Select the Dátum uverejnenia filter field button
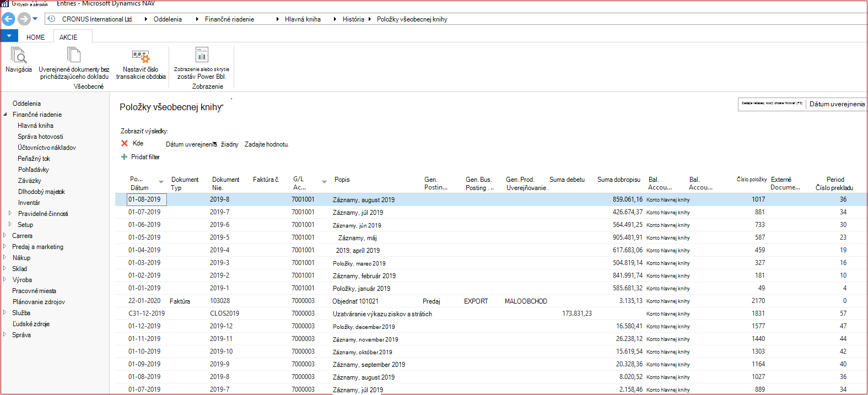Screen dimensions: 868x395 click(x=837, y=104)
